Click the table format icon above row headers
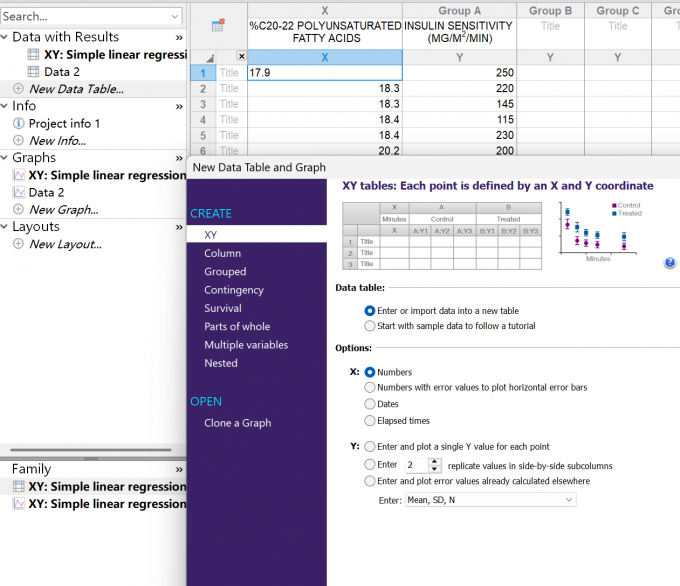The height and width of the screenshot is (586, 680). pyautogui.click(x=218, y=25)
